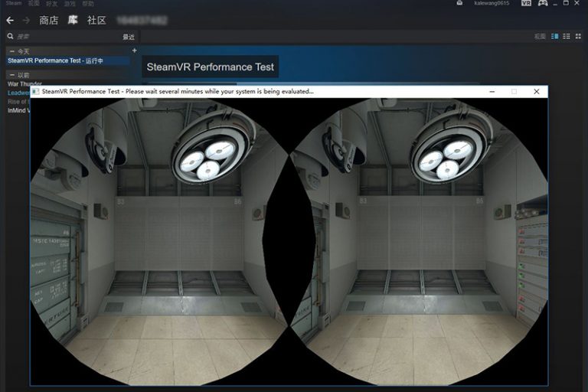Open the inbox notification icon
This screenshot has height=392, width=588.
pyautogui.click(x=459, y=4)
